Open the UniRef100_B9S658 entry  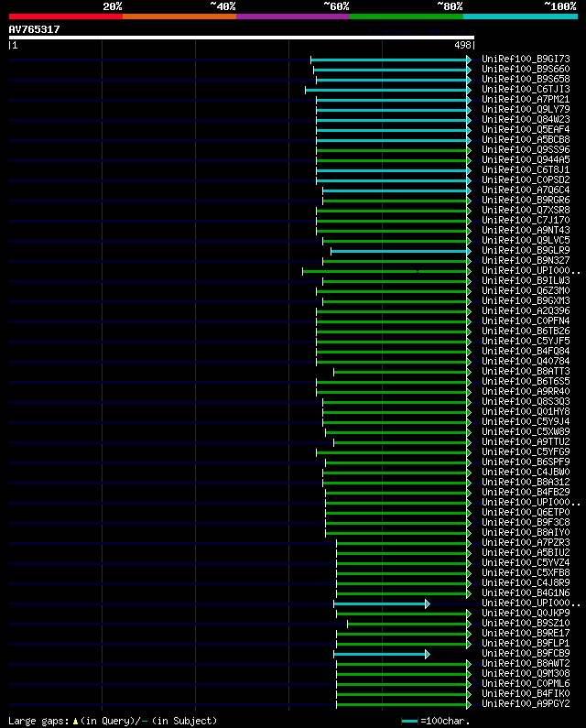(526, 80)
